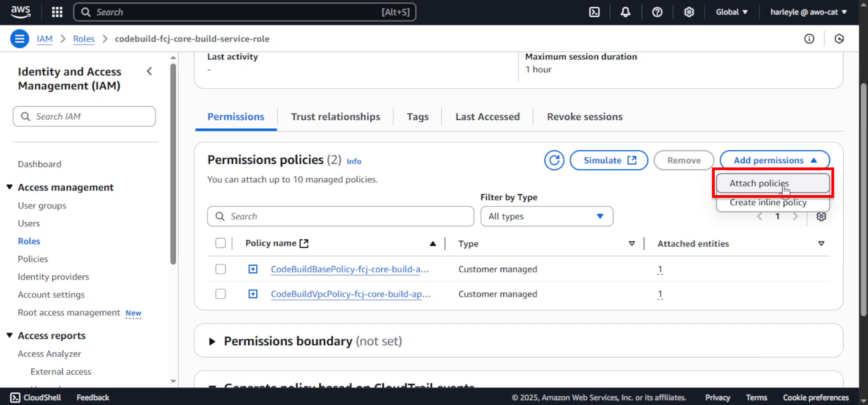Open Identity providers in the sidebar
This screenshot has height=405, width=868.
point(53,277)
